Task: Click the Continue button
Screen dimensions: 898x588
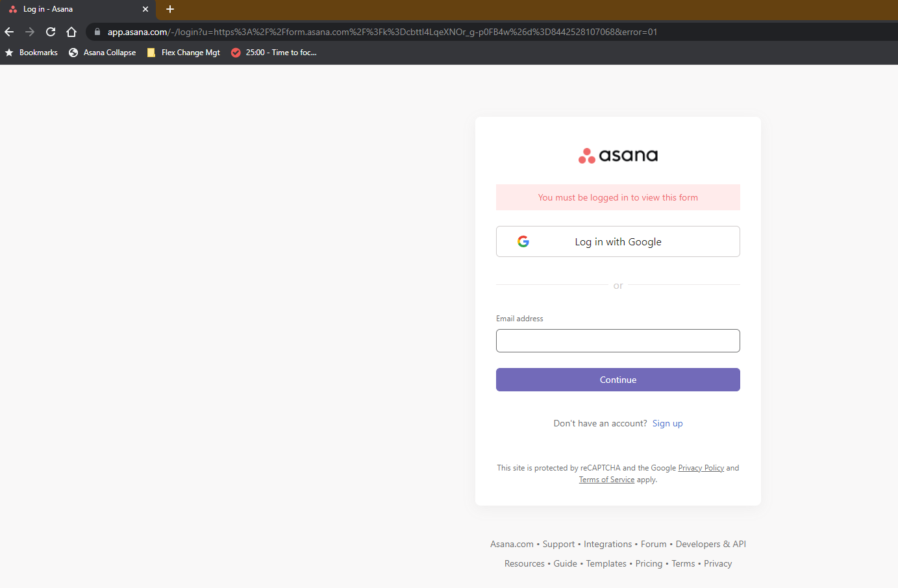Action: click(x=618, y=380)
